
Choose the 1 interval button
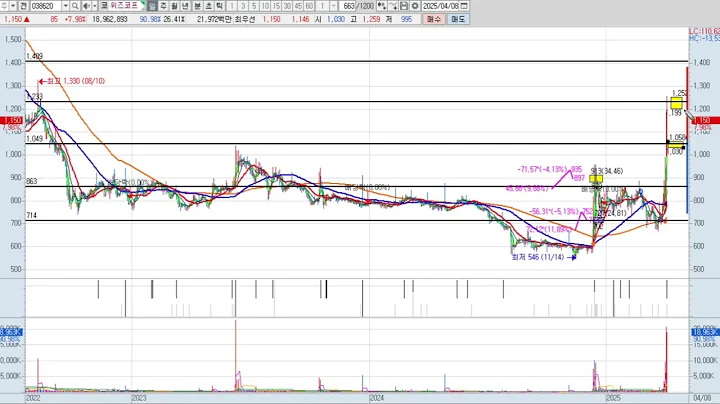coord(232,6)
